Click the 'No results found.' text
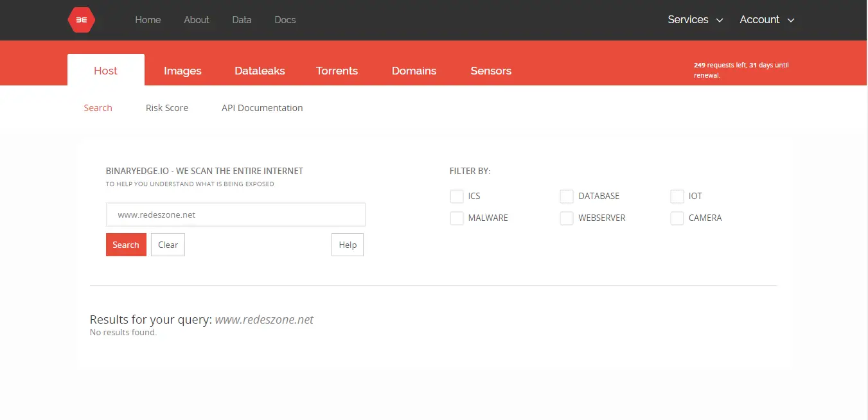Viewport: 868px width, 420px height. click(x=123, y=333)
